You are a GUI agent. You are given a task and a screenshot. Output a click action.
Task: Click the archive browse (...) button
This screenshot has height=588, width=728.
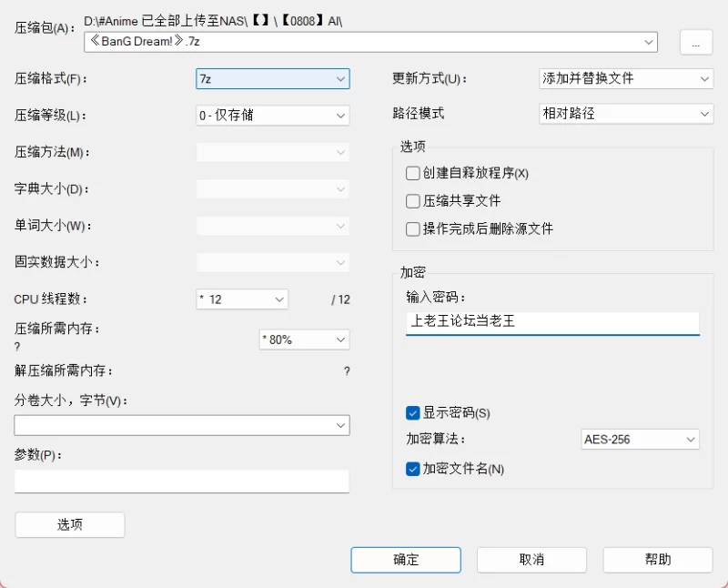click(695, 43)
